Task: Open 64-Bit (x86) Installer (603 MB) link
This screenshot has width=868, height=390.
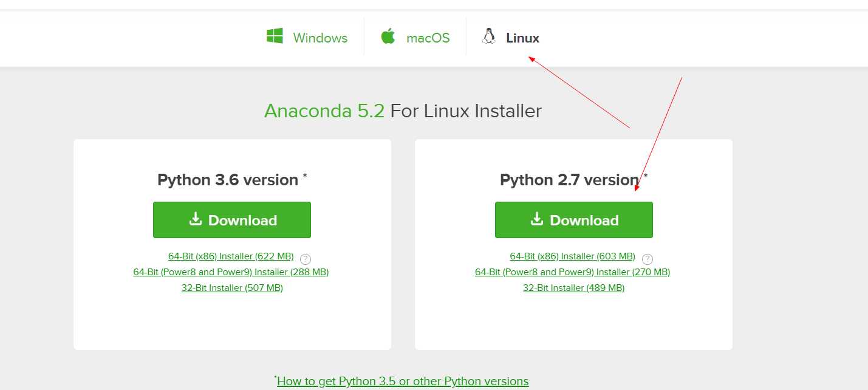Action: click(x=573, y=256)
